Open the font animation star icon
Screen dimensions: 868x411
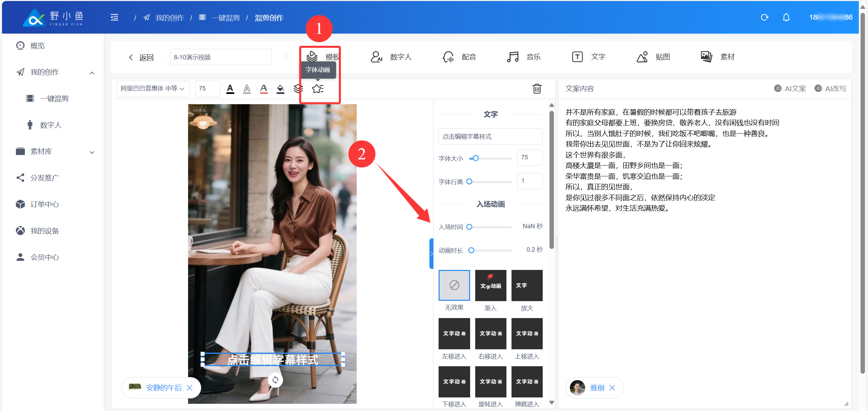click(x=317, y=89)
